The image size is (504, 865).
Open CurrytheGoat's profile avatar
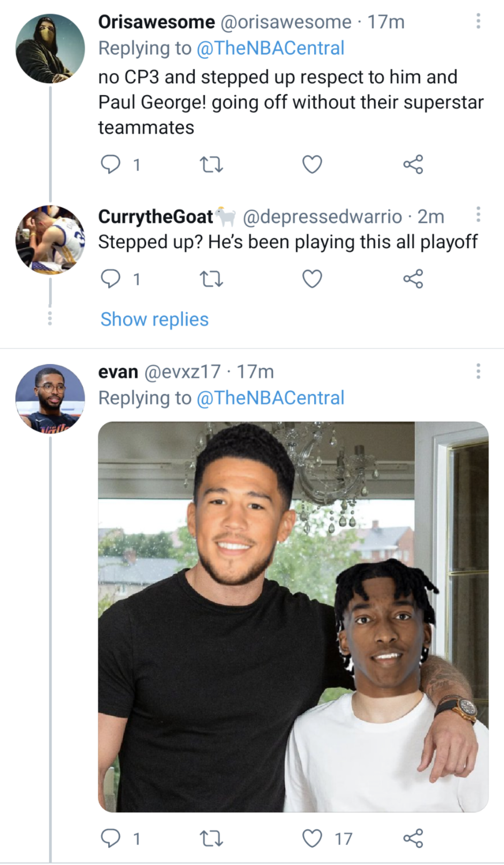pyautogui.click(x=50, y=240)
